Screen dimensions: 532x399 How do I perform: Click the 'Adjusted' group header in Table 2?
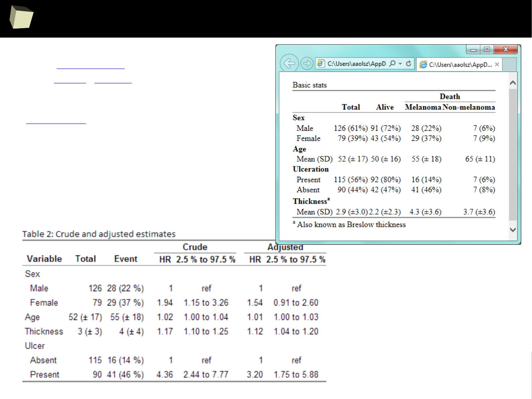point(285,247)
